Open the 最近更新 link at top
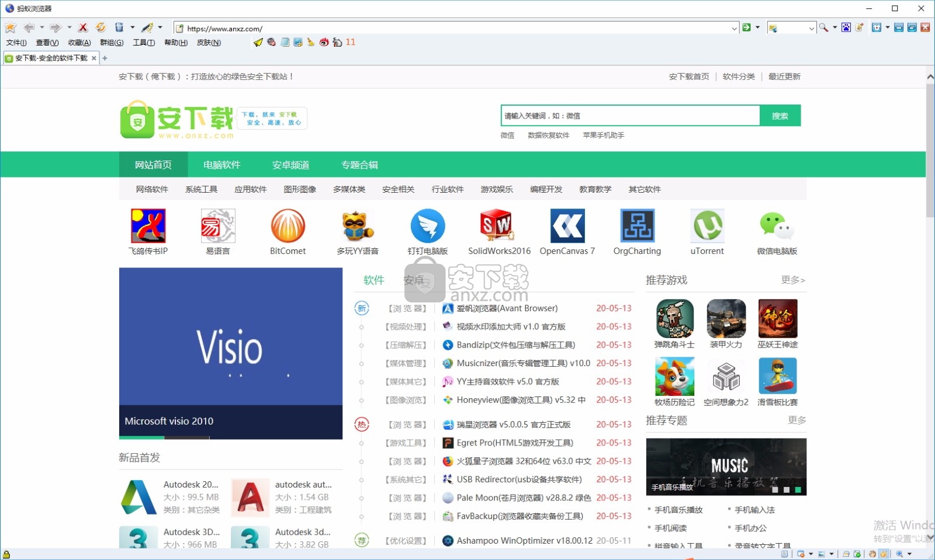The width and height of the screenshot is (935, 560). [784, 76]
